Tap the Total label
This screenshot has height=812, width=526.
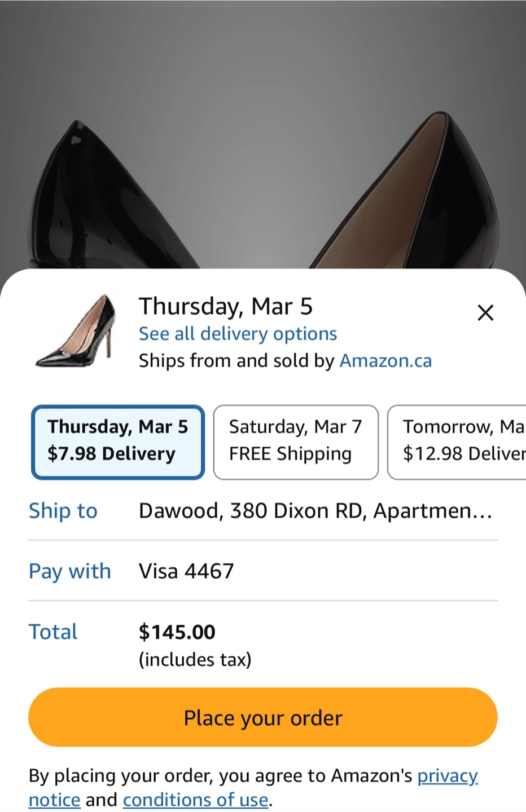[x=53, y=632]
